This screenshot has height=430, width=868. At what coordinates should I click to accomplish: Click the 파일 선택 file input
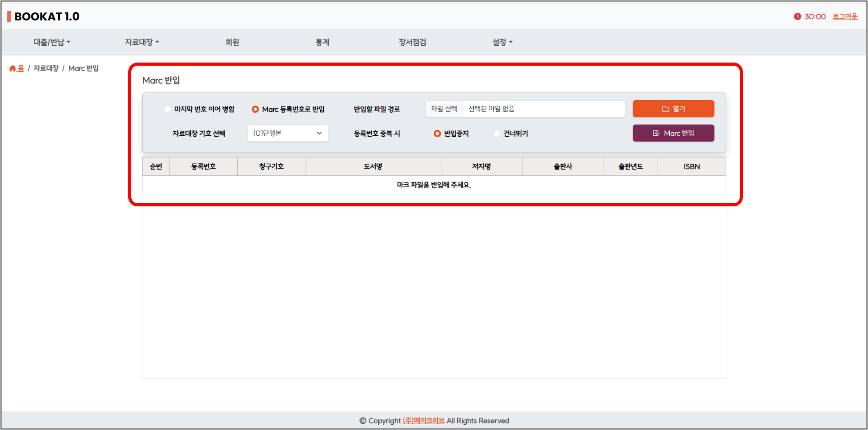point(444,109)
